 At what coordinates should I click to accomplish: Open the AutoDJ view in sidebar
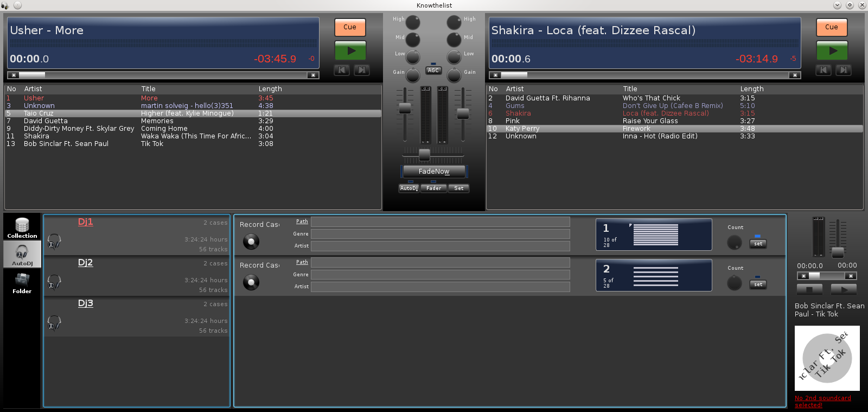coord(22,254)
